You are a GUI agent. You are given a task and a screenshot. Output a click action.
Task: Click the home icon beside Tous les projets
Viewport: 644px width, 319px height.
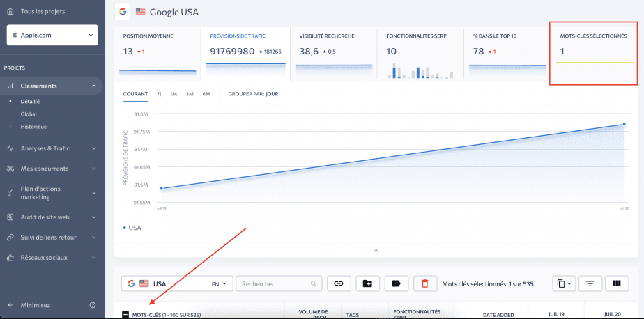10,12
